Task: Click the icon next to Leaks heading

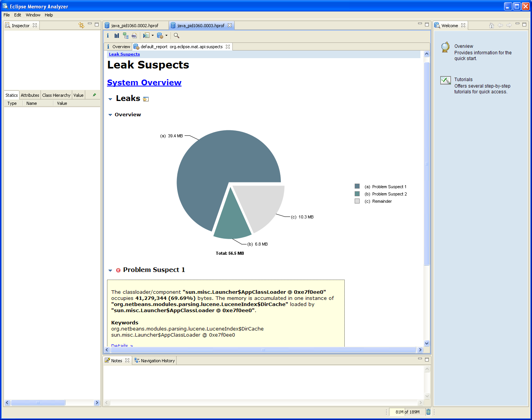Action: click(146, 99)
